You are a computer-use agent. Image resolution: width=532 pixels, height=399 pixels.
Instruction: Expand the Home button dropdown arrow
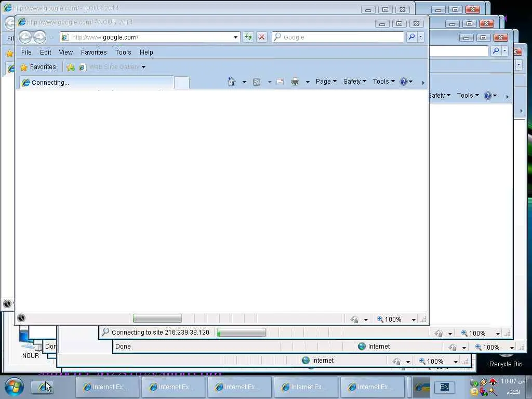click(x=244, y=82)
